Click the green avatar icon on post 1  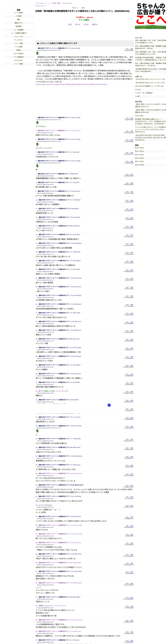coord(37,53)
